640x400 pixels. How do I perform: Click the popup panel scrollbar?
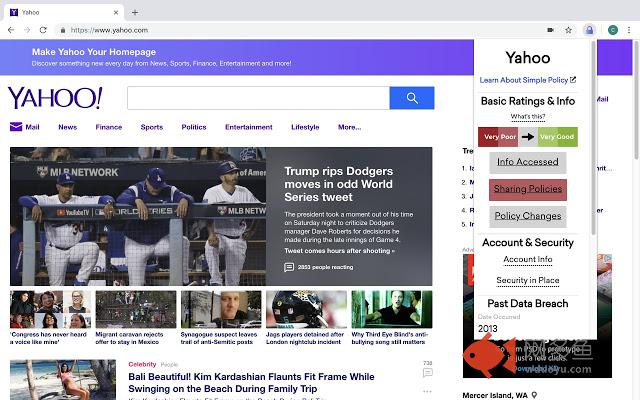[593, 137]
